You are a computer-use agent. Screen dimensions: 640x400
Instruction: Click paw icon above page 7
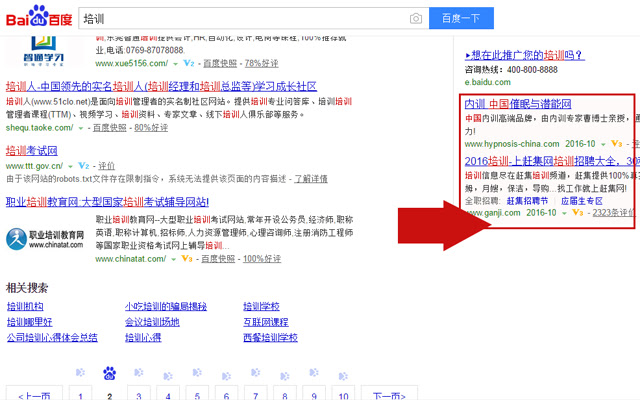(x=256, y=373)
